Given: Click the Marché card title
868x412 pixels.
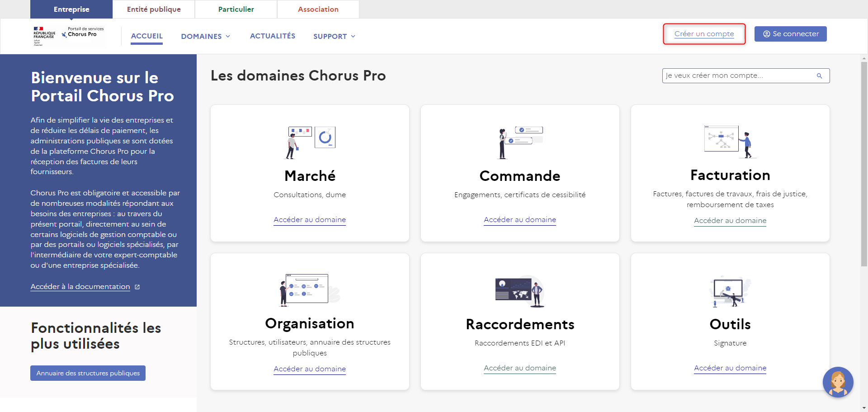Looking at the screenshot, I should (310, 176).
